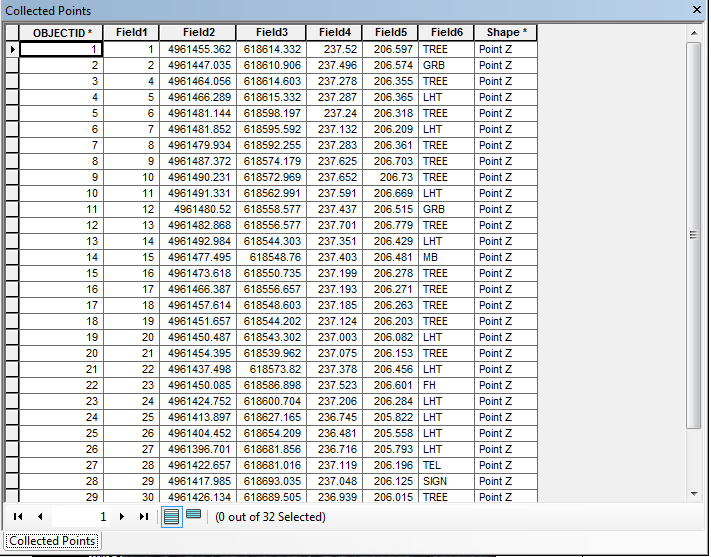The image size is (711, 557).
Task: Select the Field3 column header
Action: [x=271, y=33]
